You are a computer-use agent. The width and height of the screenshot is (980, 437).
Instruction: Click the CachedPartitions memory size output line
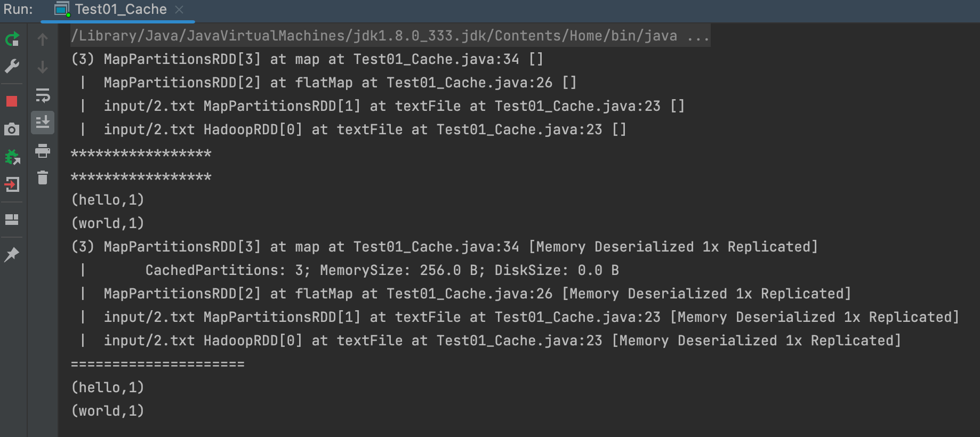pyautogui.click(x=381, y=270)
